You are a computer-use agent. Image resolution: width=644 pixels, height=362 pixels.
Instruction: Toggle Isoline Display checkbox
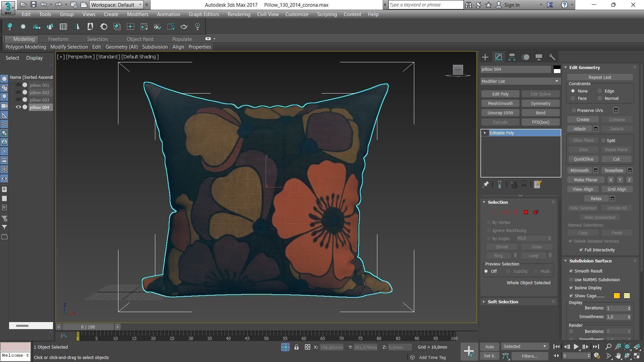(x=571, y=288)
